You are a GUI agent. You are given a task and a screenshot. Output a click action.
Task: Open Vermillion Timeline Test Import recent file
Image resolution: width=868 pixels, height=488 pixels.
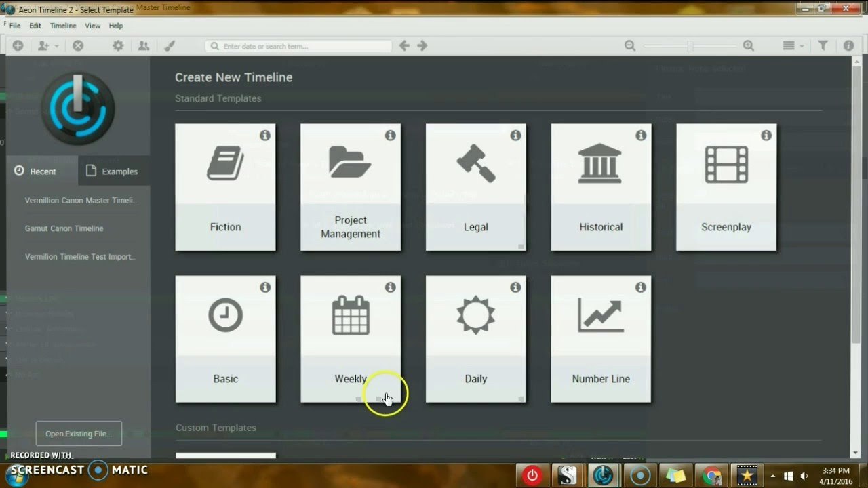click(80, 257)
